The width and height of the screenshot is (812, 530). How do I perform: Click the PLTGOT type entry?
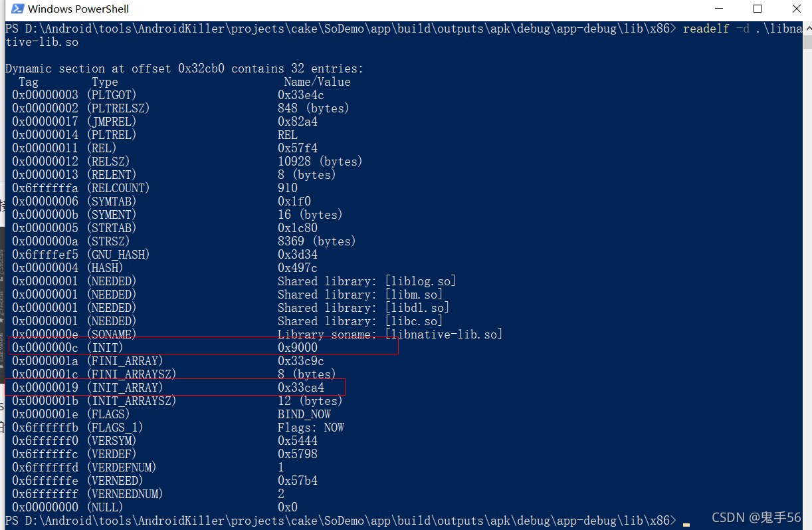(111, 95)
